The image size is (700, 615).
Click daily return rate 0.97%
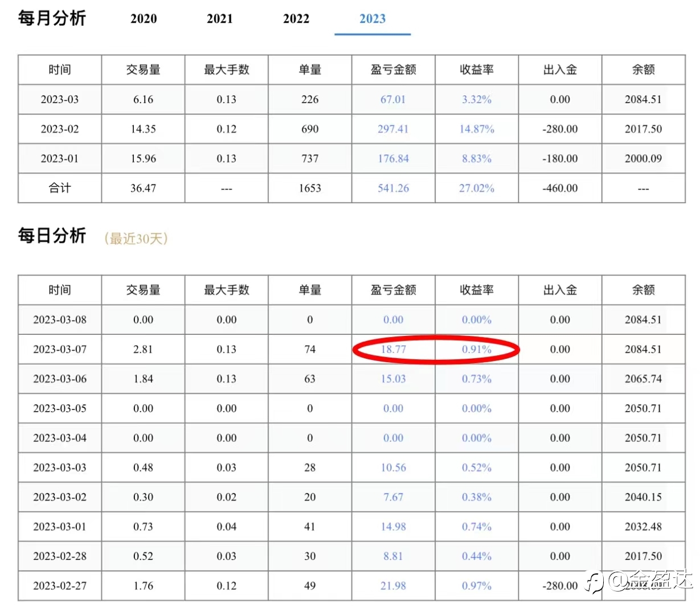pos(477,586)
